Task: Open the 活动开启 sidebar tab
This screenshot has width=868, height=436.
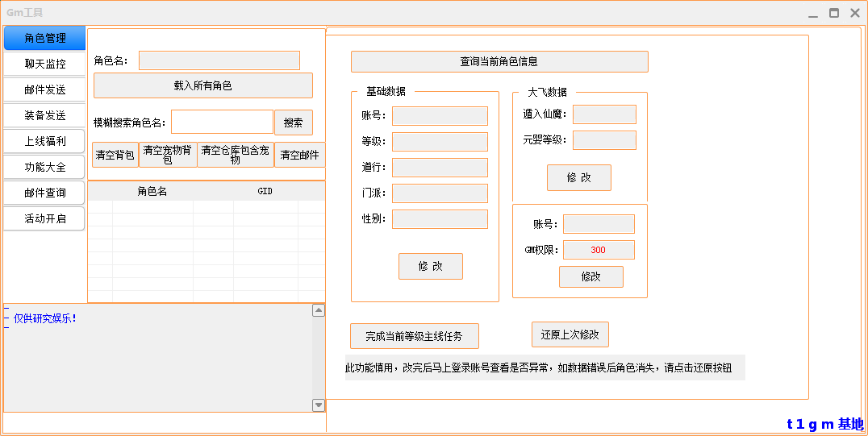Action: click(x=44, y=218)
